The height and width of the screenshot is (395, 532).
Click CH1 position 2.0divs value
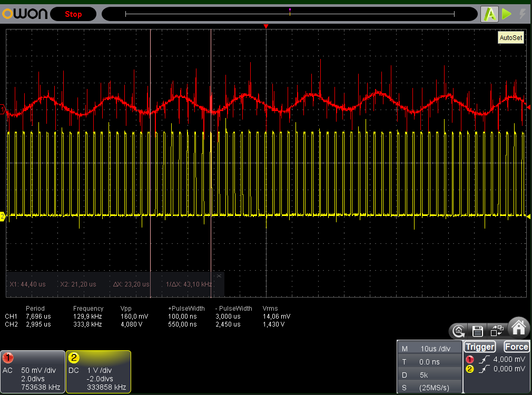click(33, 379)
